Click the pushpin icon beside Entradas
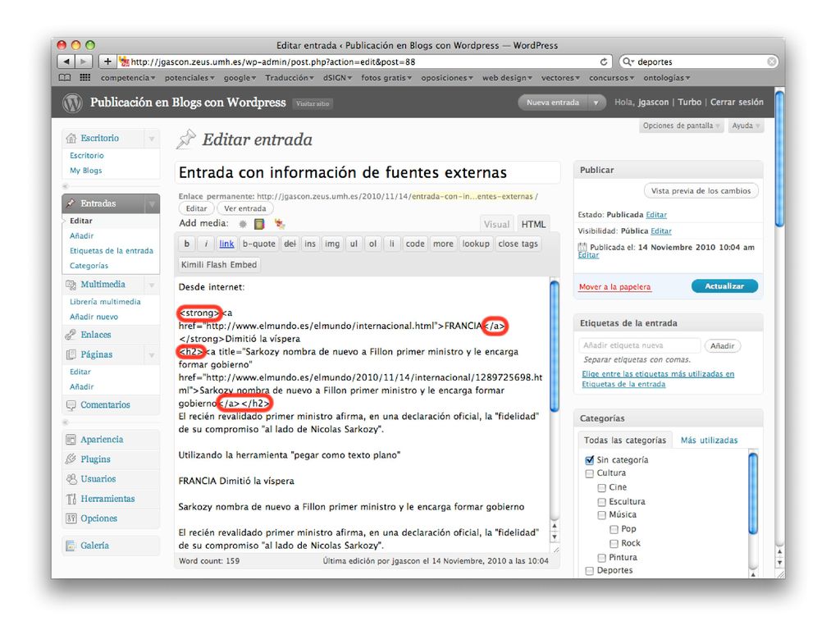 click(x=71, y=203)
